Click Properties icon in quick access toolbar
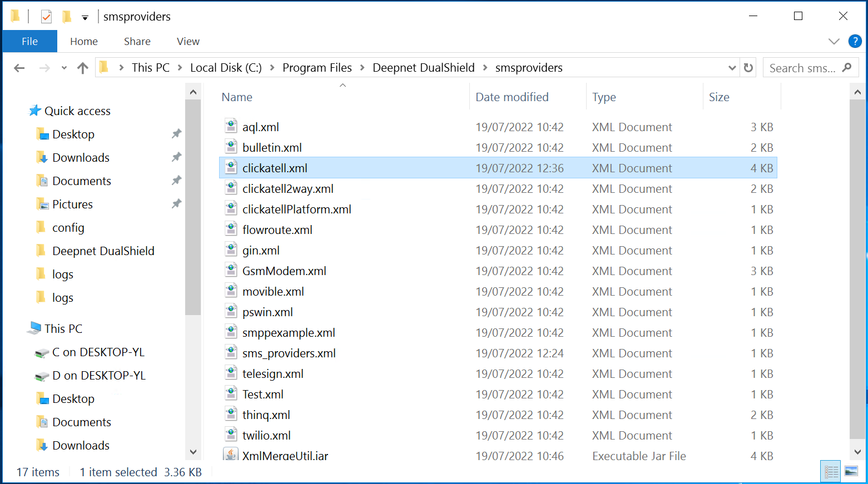The width and height of the screenshot is (868, 484). click(x=46, y=17)
